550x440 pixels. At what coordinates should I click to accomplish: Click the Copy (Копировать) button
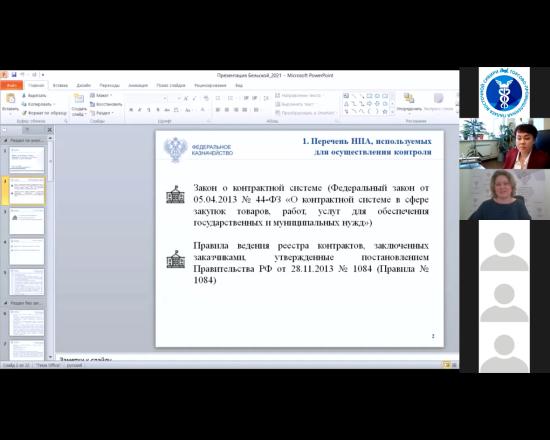pos(38,104)
